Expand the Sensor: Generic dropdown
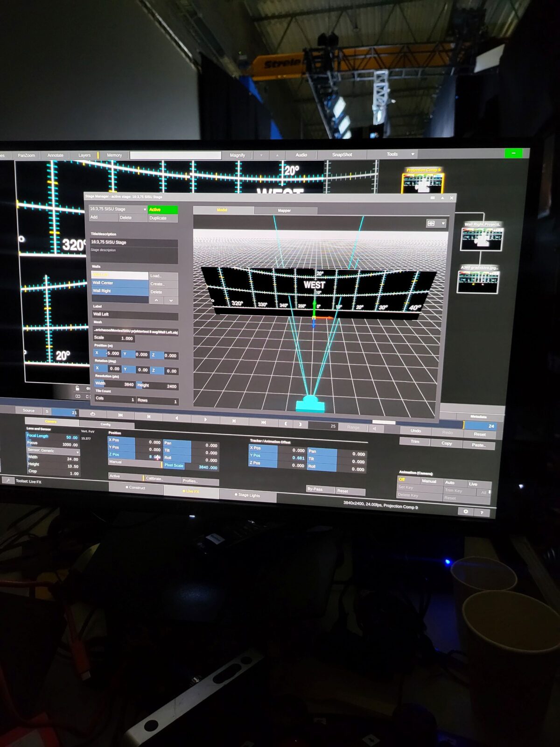 pos(53,451)
